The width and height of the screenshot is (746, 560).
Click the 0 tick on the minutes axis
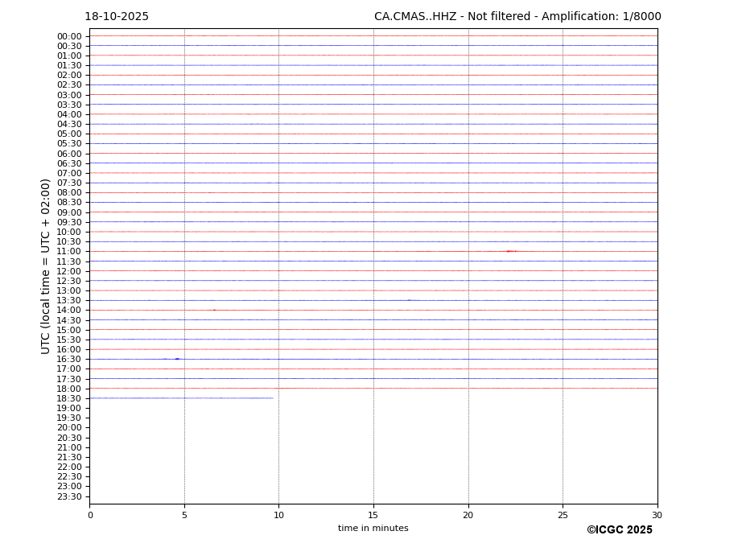[90, 515]
